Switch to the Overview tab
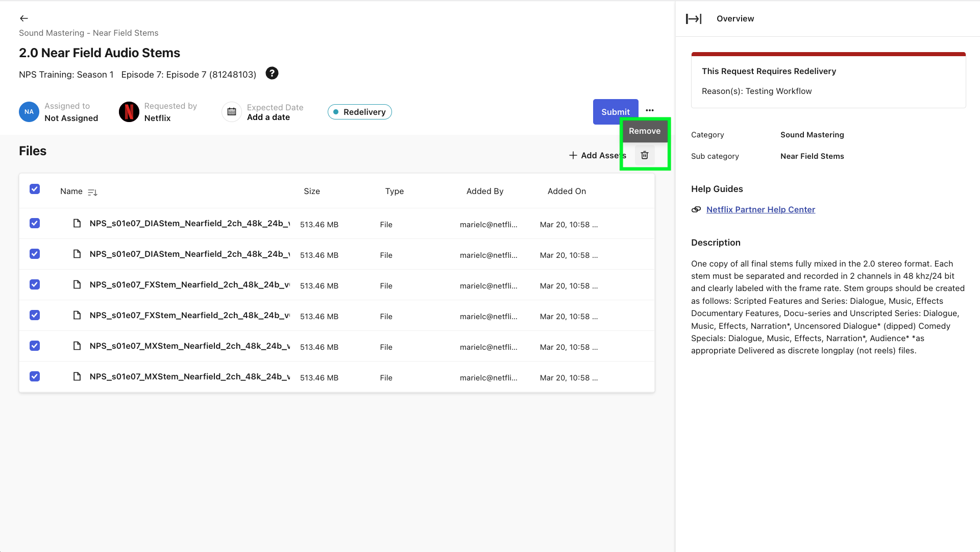Viewport: 980px width, 552px height. tap(734, 18)
